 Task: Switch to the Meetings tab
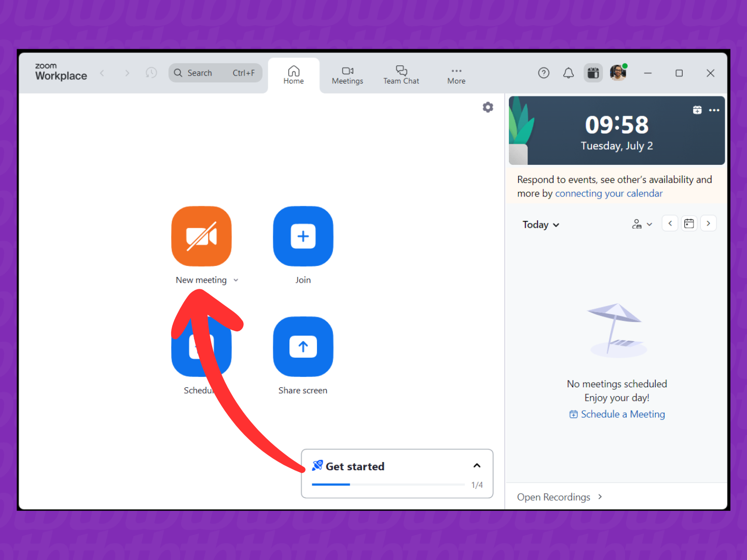click(347, 75)
